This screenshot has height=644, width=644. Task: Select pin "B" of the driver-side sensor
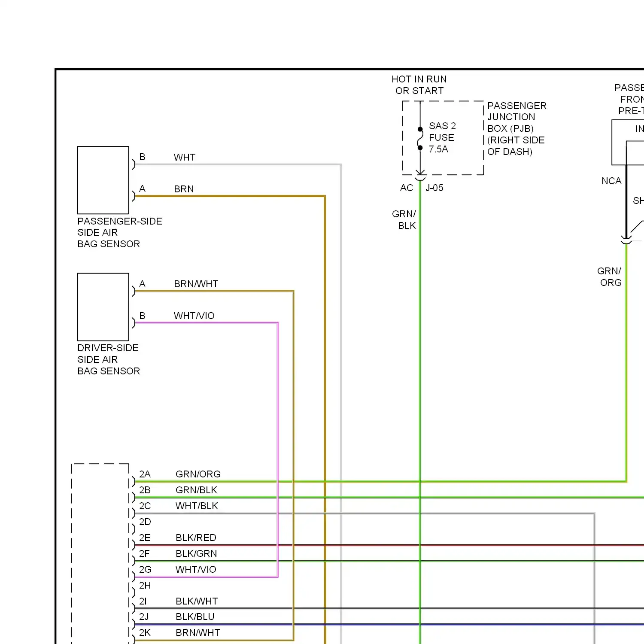coord(142,316)
